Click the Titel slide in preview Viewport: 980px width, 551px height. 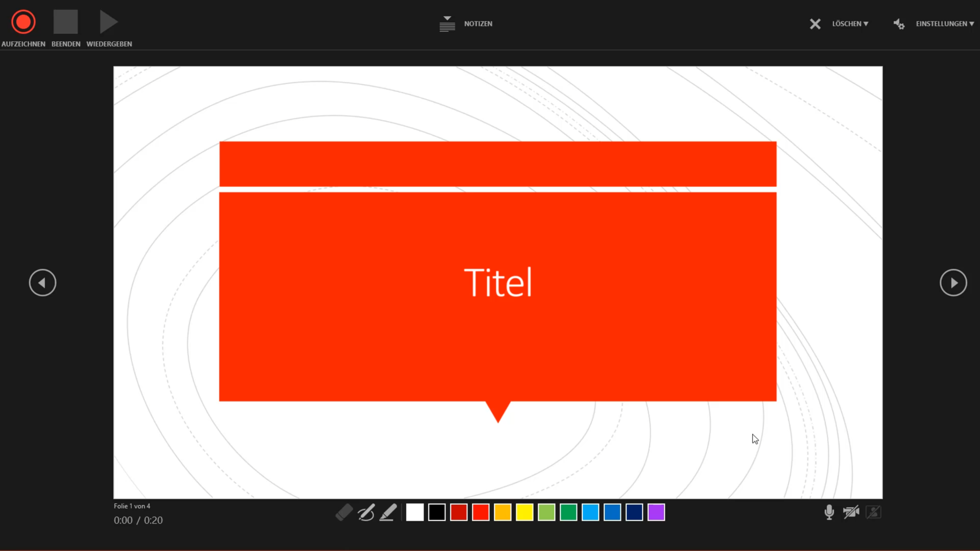pos(498,282)
